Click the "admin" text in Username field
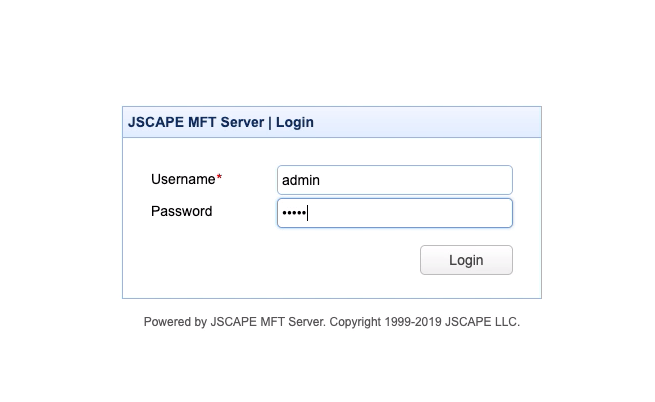The width and height of the screenshot is (655, 402). pos(301,181)
